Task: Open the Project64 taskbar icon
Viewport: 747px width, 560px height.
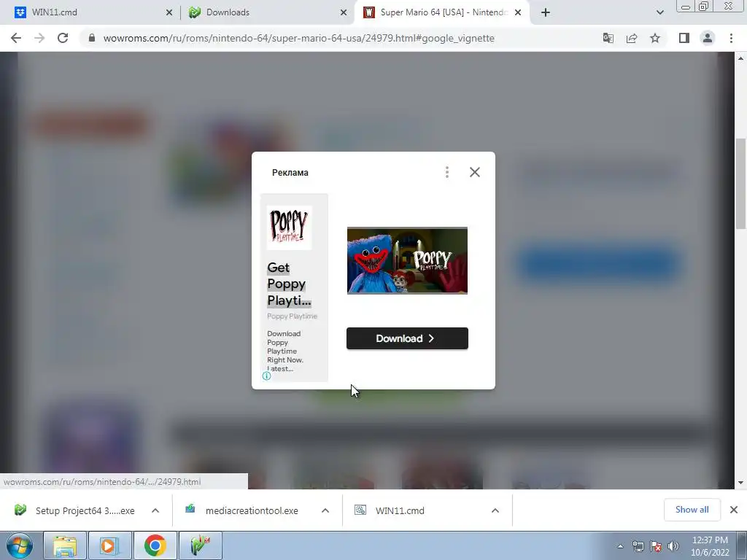Action: (200, 545)
